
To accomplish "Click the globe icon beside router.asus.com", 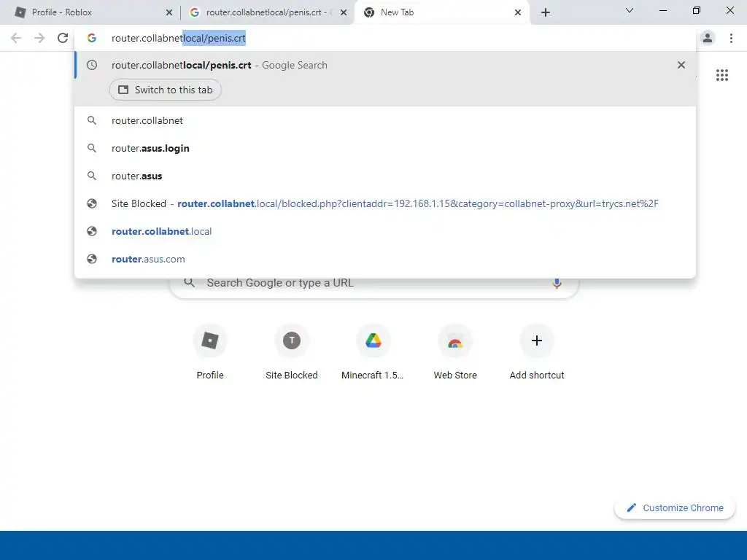I will [x=92, y=259].
